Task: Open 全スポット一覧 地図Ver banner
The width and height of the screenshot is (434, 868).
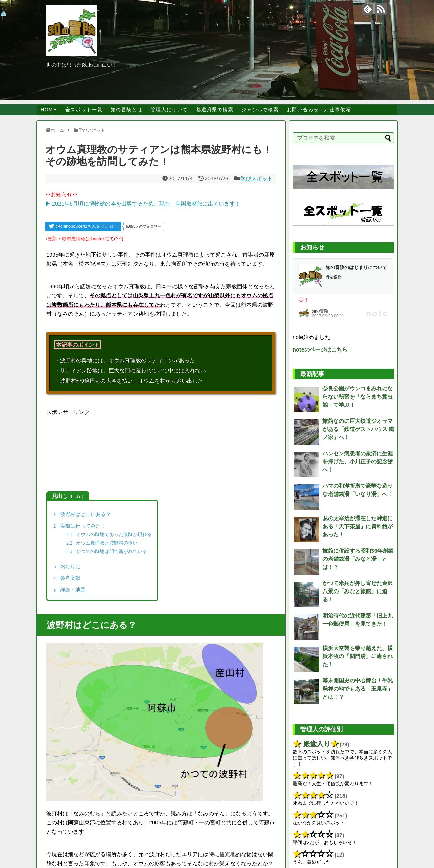Action: click(343, 213)
